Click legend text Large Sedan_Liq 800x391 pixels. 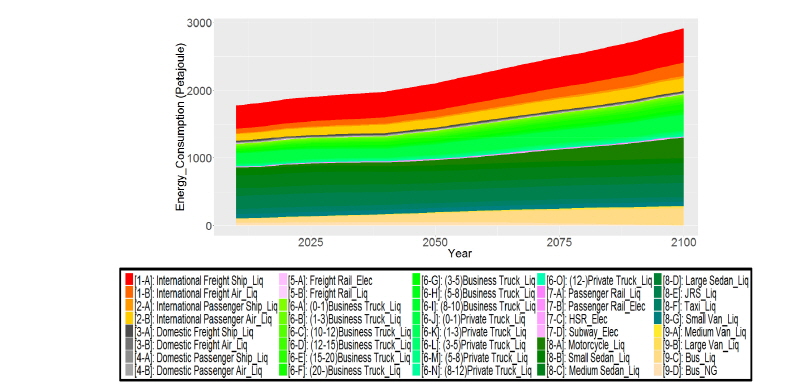coord(717,280)
